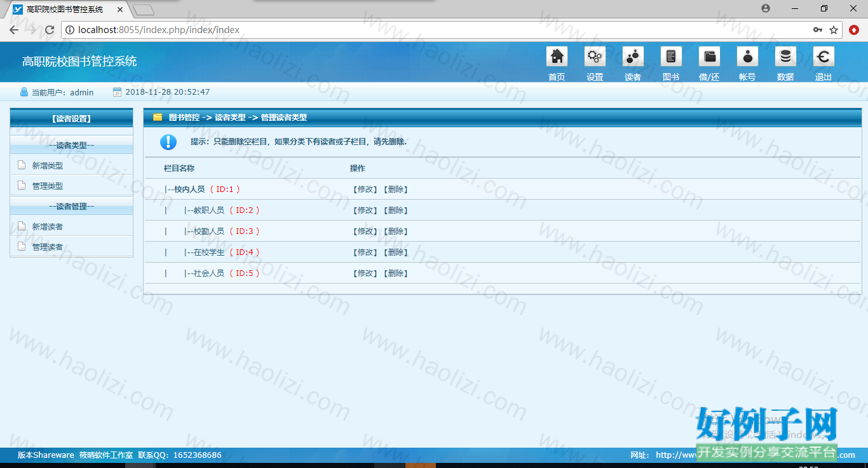This screenshot has width=868, height=468.
Task: Click the blue exclamation hint icon
Action: tap(168, 142)
